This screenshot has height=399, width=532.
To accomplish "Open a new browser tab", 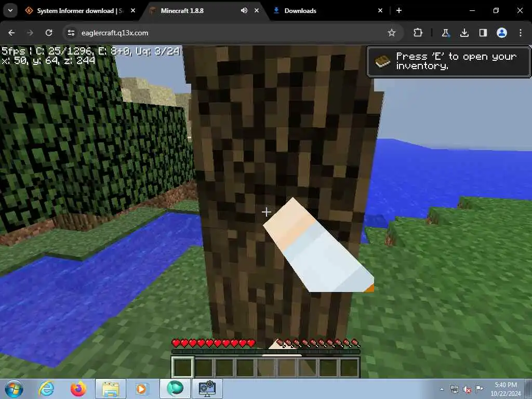I will pos(399,10).
